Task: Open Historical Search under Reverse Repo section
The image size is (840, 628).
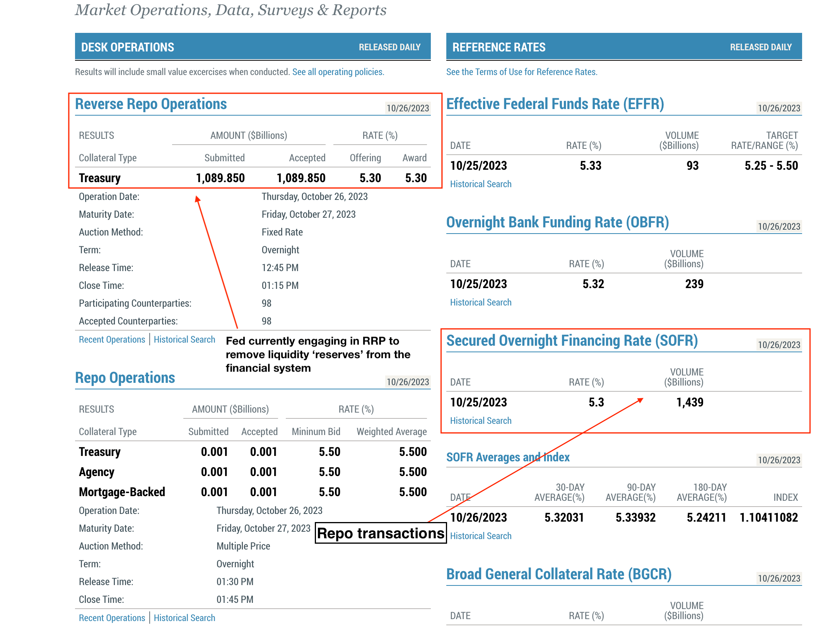Action: point(184,340)
